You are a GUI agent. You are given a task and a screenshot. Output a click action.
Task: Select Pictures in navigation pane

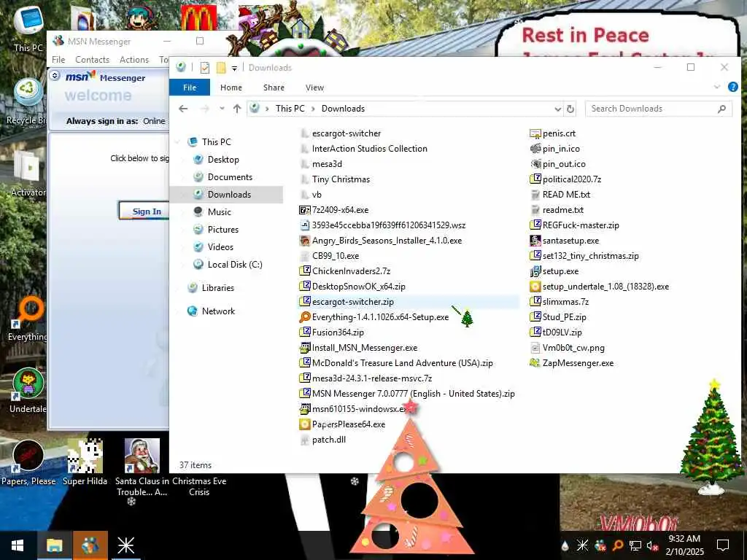click(222, 230)
